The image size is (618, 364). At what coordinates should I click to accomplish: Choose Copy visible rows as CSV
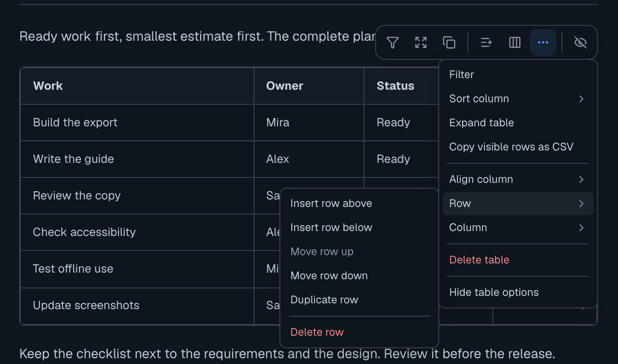518,147
